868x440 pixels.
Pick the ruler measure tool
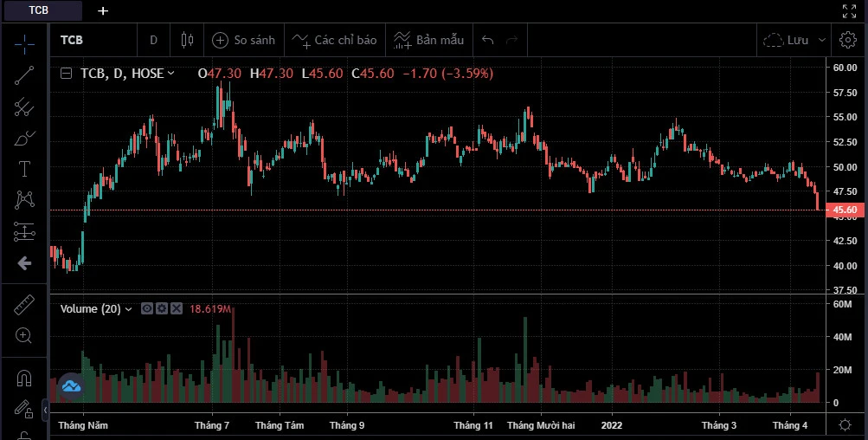click(24, 304)
